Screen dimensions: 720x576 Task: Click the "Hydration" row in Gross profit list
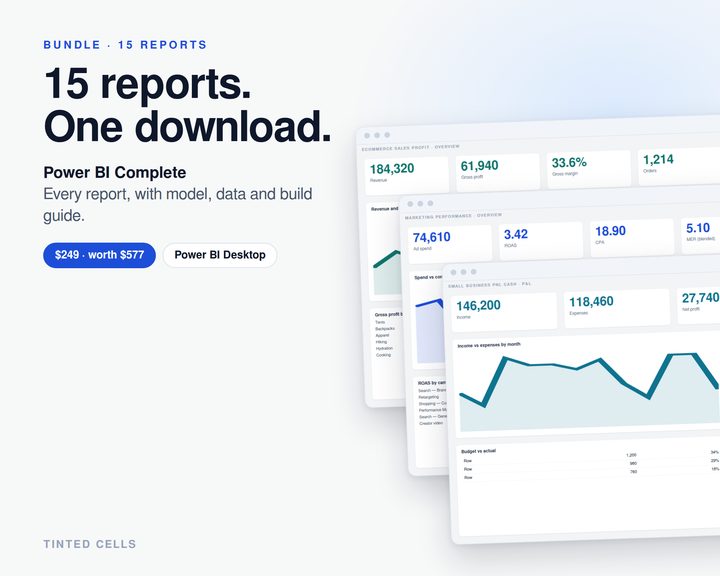(x=384, y=349)
